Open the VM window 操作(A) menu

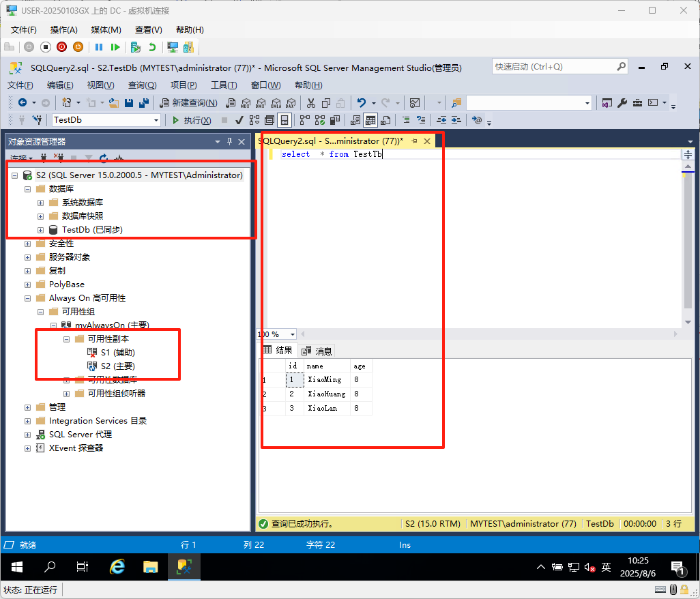click(x=64, y=30)
